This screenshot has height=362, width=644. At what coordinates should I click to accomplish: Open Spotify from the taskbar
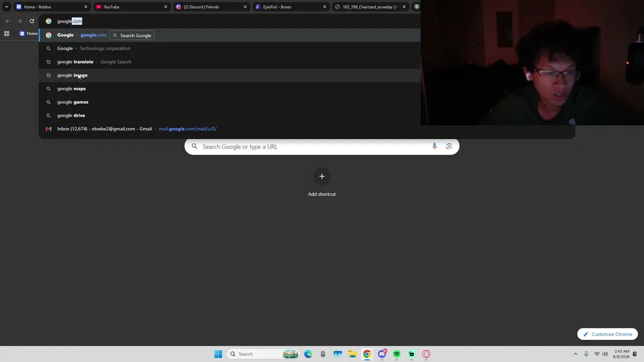pyautogui.click(x=397, y=354)
